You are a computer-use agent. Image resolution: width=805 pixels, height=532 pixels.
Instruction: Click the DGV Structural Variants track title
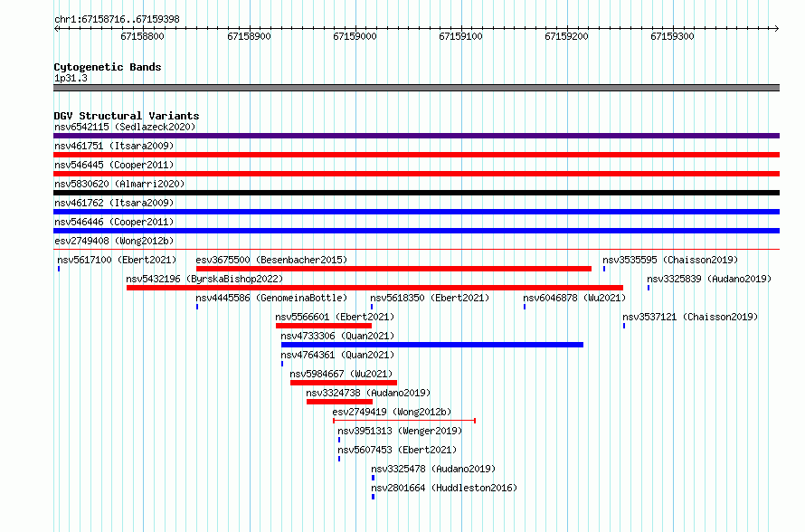click(x=127, y=116)
